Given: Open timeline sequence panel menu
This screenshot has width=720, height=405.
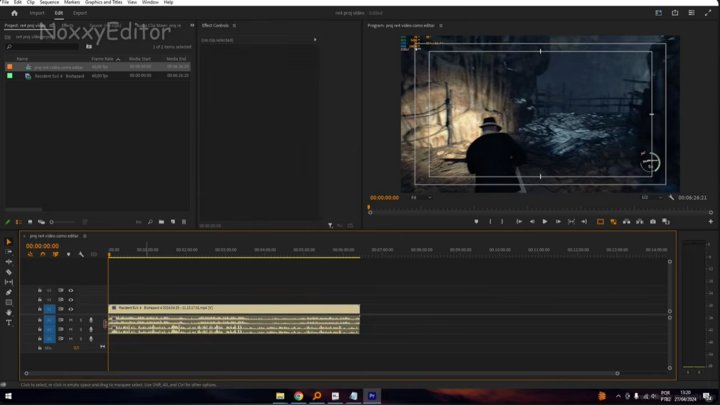Looking at the screenshot, I should [x=84, y=236].
